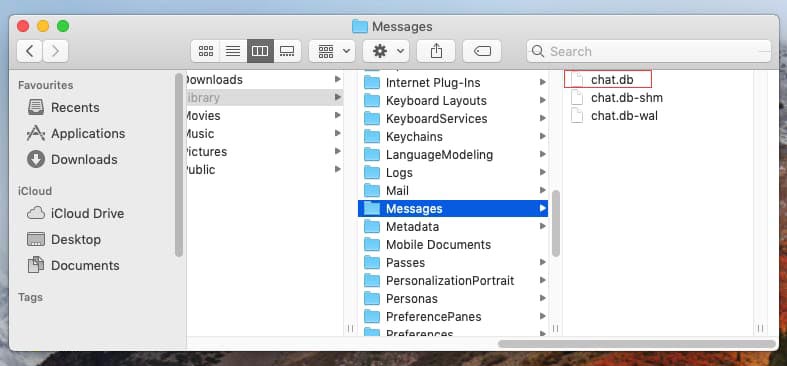Select the Movies folder in first column
Viewport: 787px width, 366px height.
[265, 115]
